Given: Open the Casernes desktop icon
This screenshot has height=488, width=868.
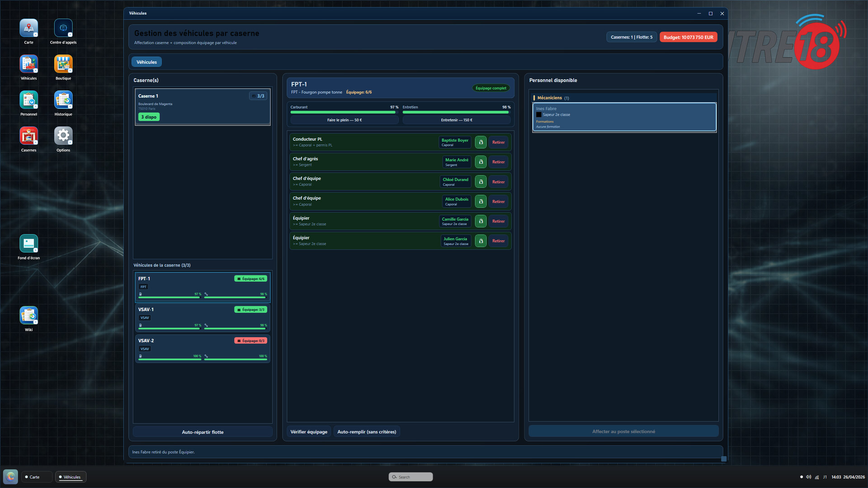Looking at the screenshot, I should click(x=28, y=140).
